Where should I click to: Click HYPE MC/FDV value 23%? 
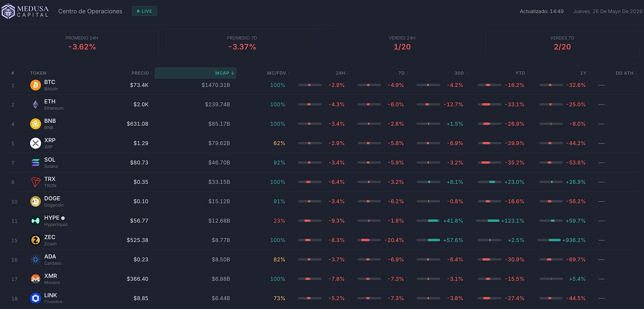click(x=280, y=221)
